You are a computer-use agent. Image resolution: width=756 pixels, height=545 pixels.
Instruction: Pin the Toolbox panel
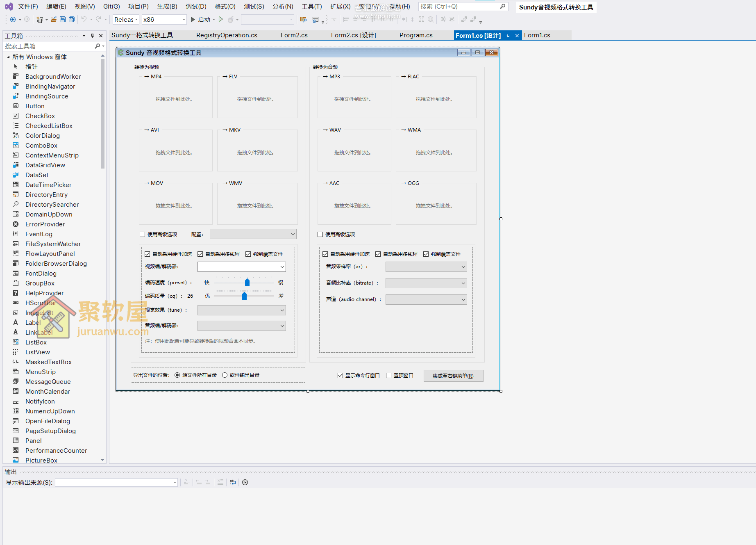tap(93, 36)
